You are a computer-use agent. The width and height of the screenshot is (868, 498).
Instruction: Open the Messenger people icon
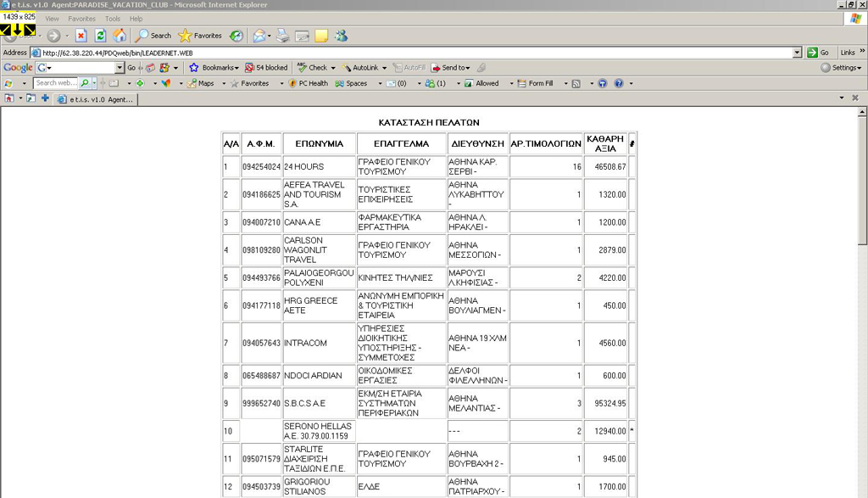[341, 36]
